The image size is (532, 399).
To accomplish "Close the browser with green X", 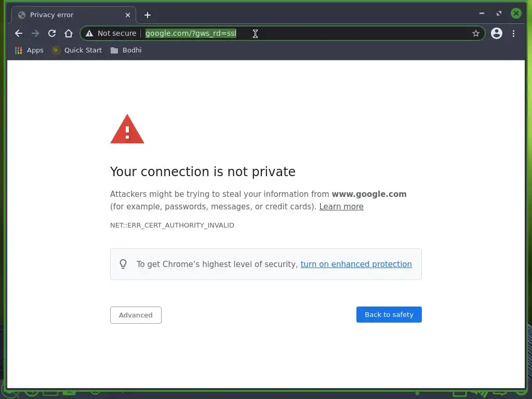I will pyautogui.click(x=516, y=13).
